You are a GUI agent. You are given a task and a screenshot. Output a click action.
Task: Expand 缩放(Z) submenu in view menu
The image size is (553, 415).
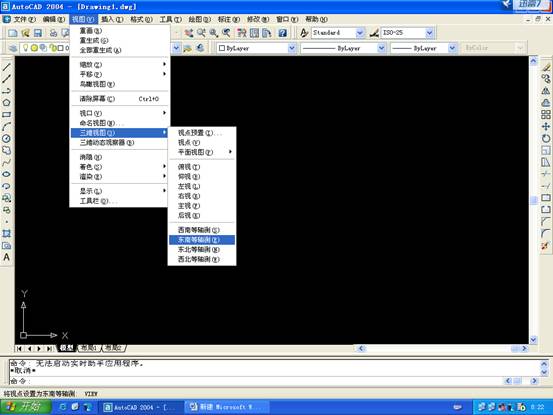click(120, 65)
